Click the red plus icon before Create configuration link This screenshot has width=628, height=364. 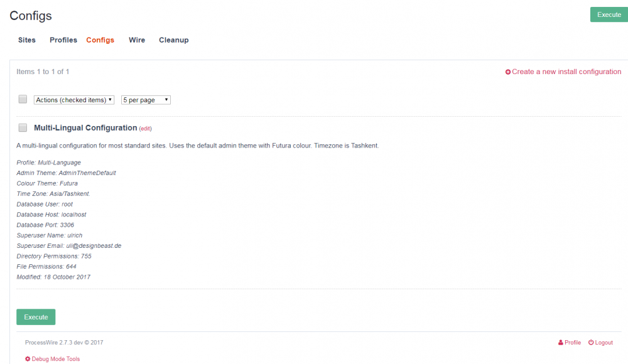pyautogui.click(x=508, y=72)
